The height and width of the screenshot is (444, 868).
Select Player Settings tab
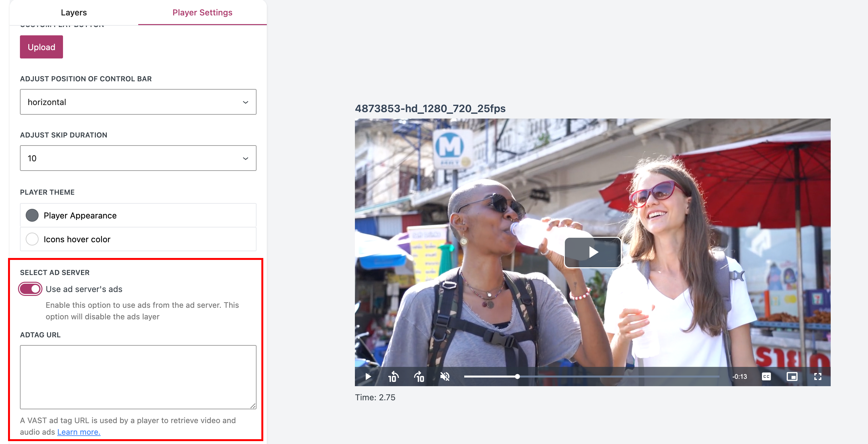(x=202, y=13)
